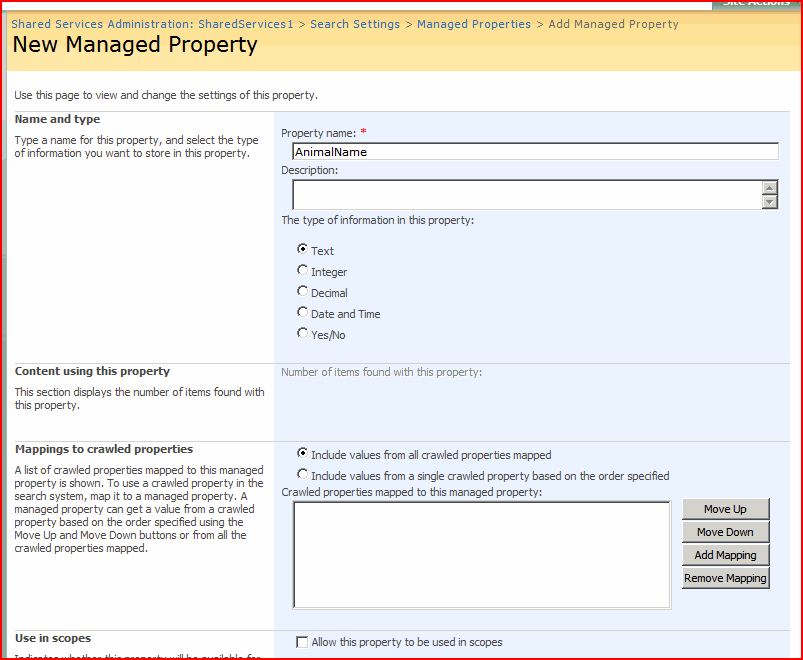Viewport: 803px width, 660px height.
Task: Click into the Description text area
Action: [526, 195]
